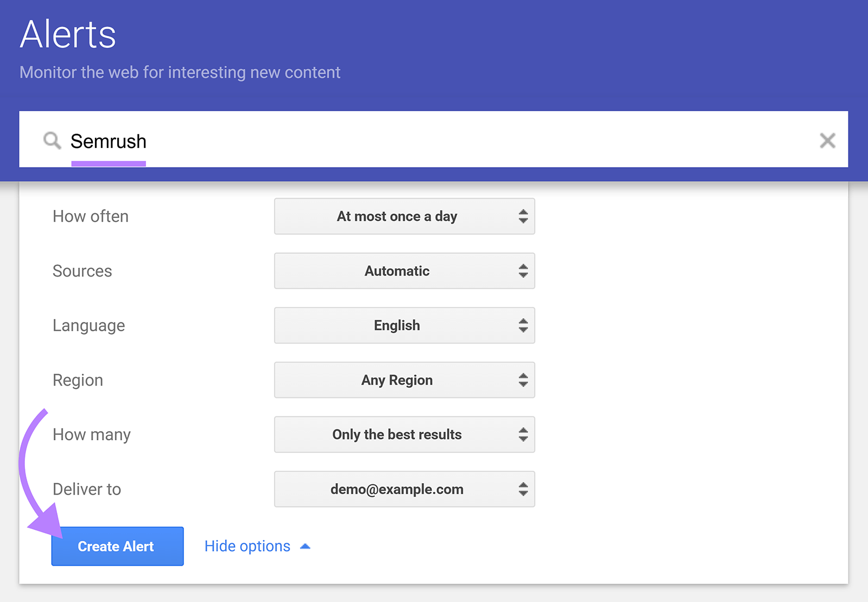Screen dimensions: 868x602
Task: Click the stepper arrows on Region field
Action: click(522, 380)
